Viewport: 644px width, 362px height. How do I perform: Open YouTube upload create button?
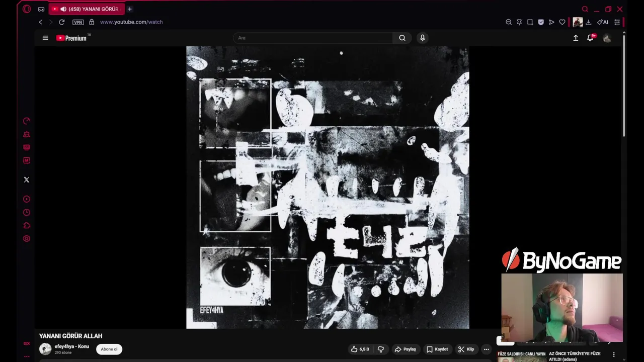(576, 38)
